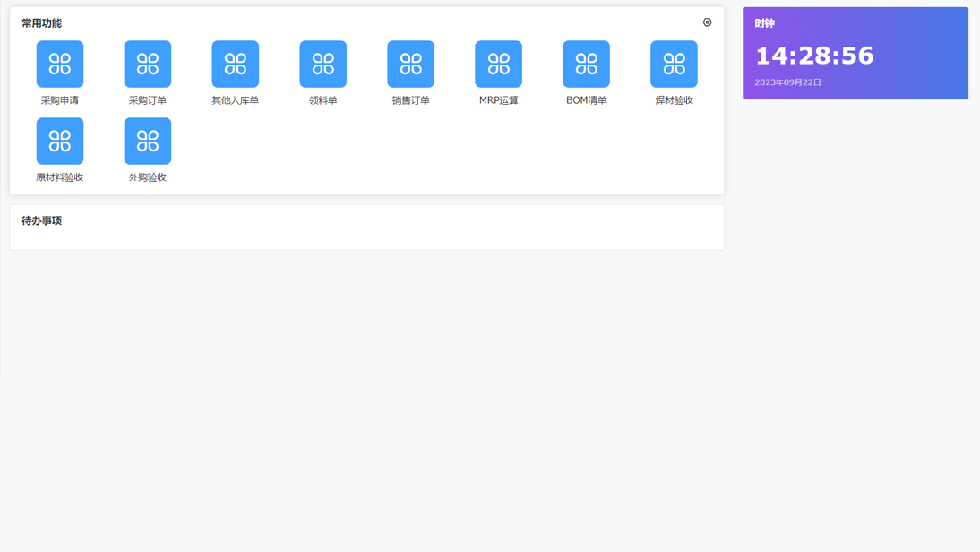This screenshot has width=980, height=552.
Task: Click the 采购申请 text label
Action: [60, 100]
